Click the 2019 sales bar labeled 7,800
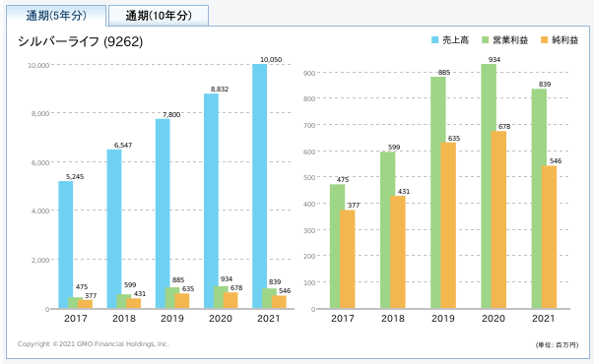594x364 pixels. tap(163, 213)
